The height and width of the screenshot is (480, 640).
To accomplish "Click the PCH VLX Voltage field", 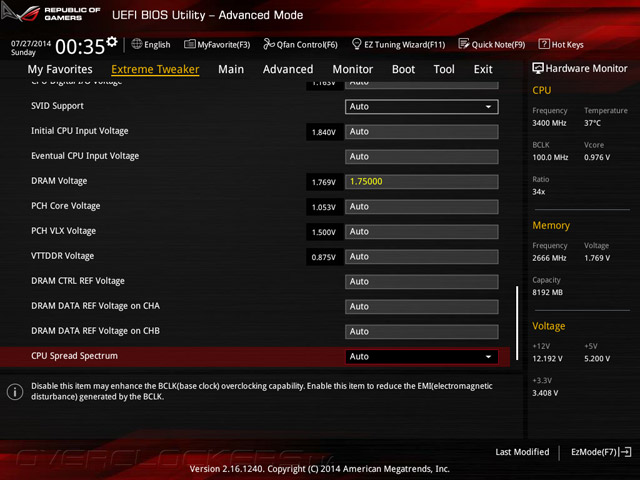I will tap(422, 231).
